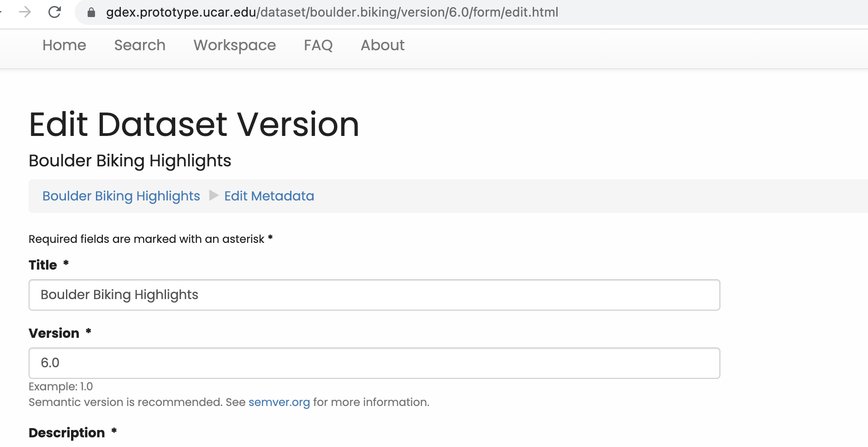868x447 pixels.
Task: Open the Workspace navigation item
Action: point(234,45)
